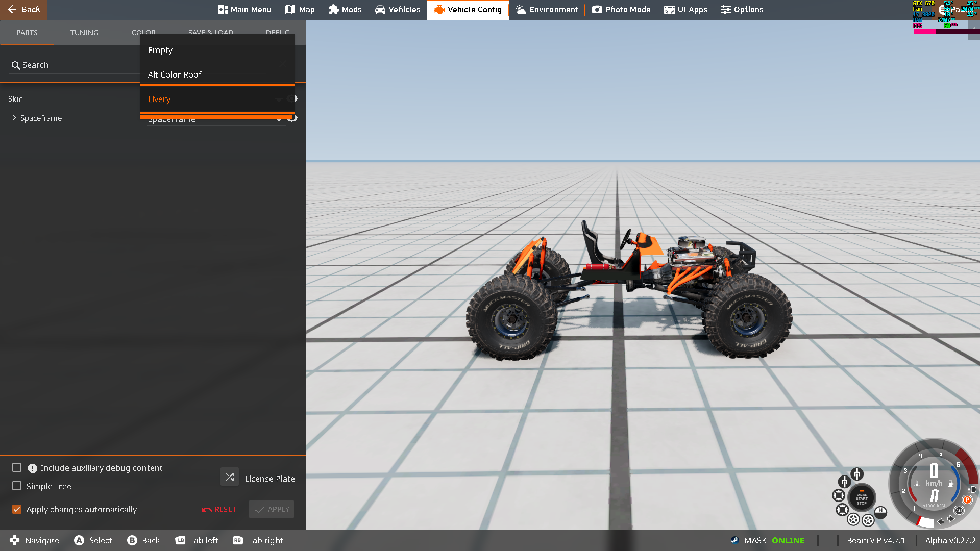The width and height of the screenshot is (980, 551).
Task: Click the search magnifier icon
Action: click(x=16, y=65)
